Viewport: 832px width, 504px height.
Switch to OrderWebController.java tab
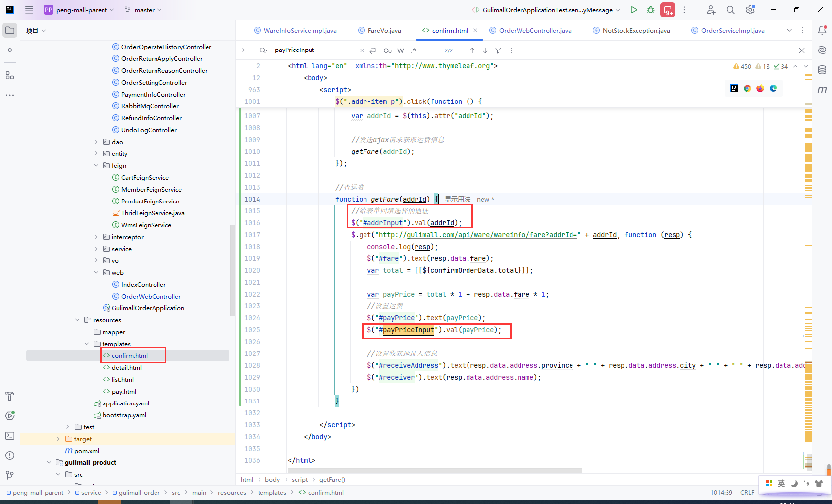[530, 30]
